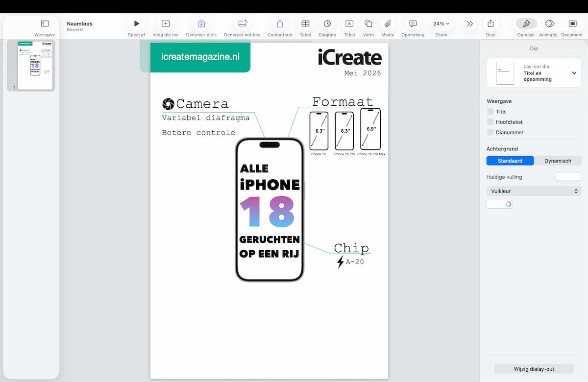Click the Naamloos document title
Screen dimensions: 588x382
(79, 24)
